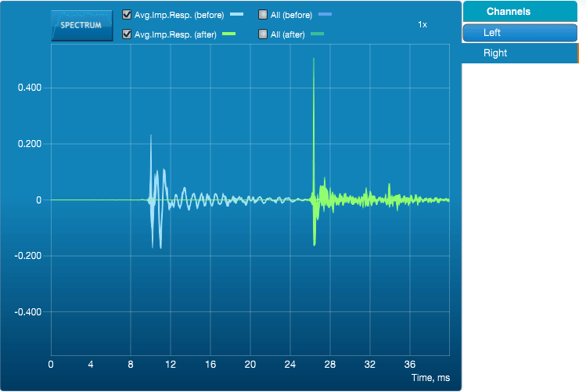Click the 'Avg.Imp.Resp. (before)' legend label

179,15
